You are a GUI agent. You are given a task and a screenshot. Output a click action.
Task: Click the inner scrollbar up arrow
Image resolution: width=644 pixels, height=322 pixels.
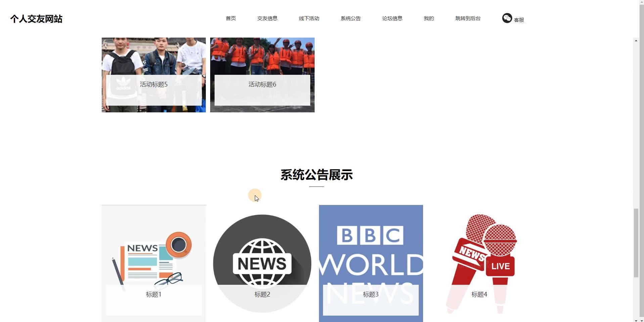coord(636,41)
